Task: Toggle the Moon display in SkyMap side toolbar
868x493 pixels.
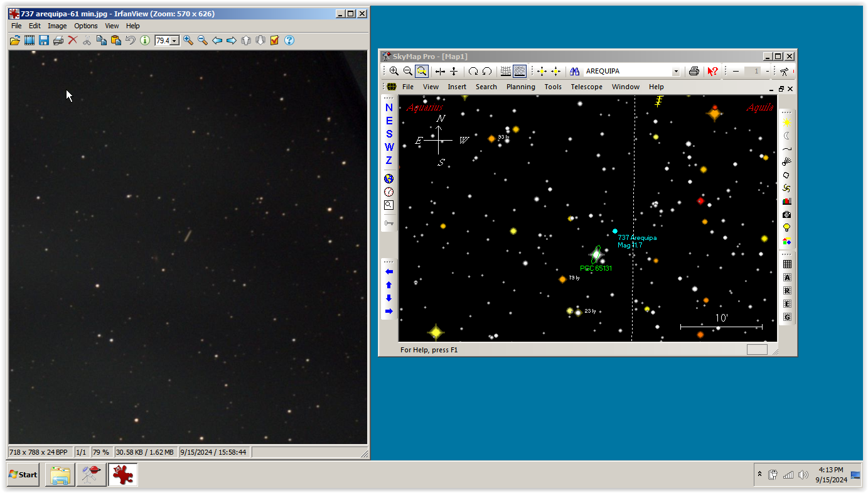Action: tap(787, 136)
